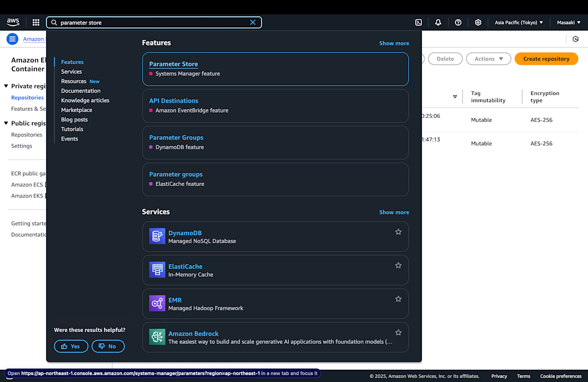Open Private registry Repositories in sidebar
The height and width of the screenshot is (382, 588).
27,97
